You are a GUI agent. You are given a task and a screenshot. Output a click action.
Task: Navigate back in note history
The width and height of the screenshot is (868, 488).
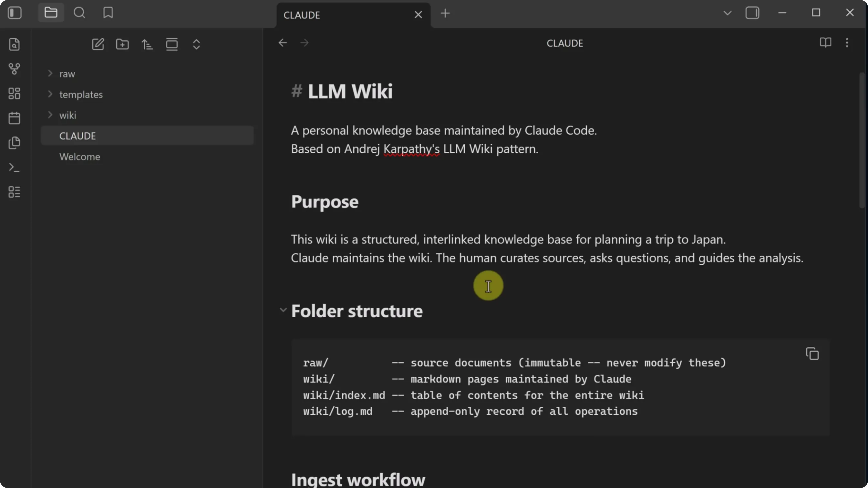tap(283, 43)
